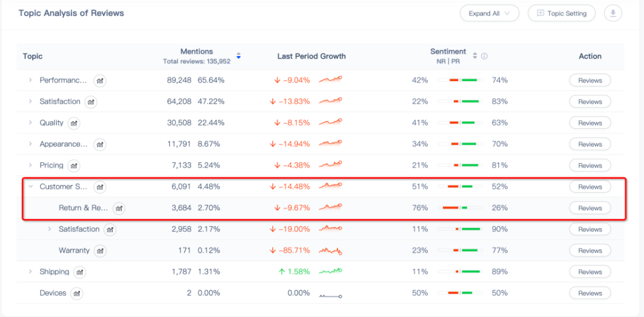This screenshot has height=317, width=644.
Task: Expand the Performance topic row
Action: [x=30, y=80]
